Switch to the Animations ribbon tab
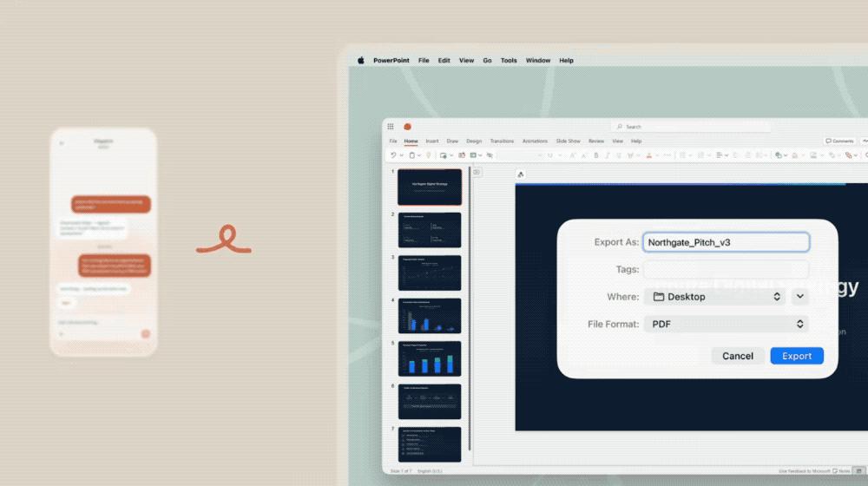The image size is (868, 486). (x=535, y=141)
